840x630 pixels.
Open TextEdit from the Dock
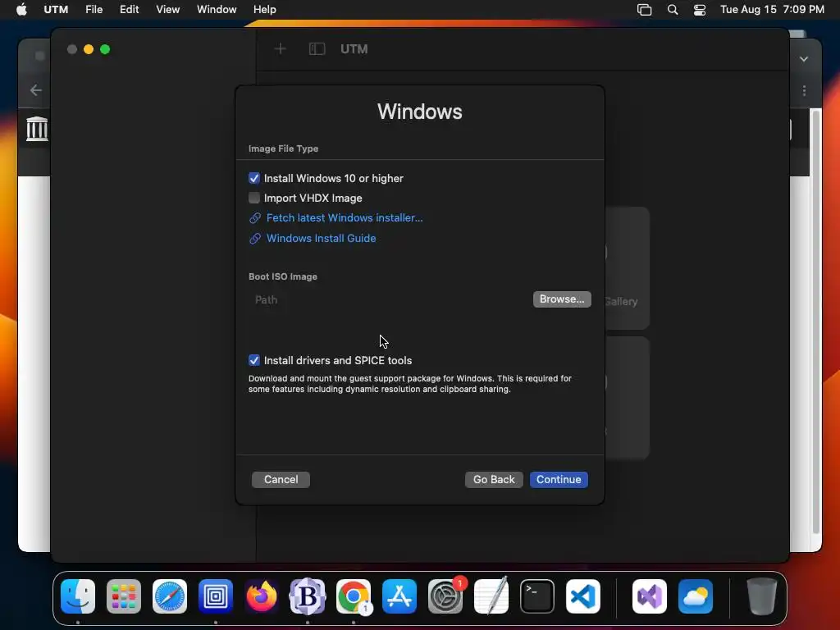491,596
